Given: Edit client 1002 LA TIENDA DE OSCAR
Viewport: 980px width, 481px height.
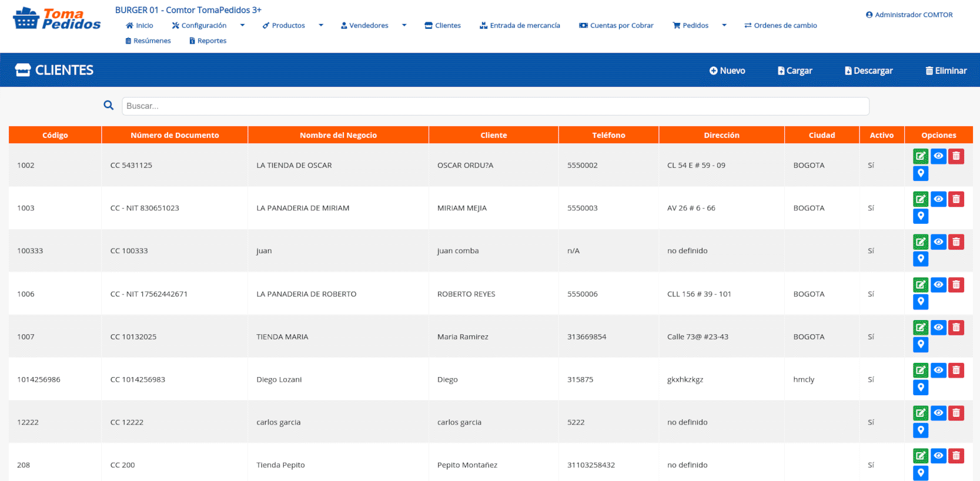Looking at the screenshot, I should point(921,156).
